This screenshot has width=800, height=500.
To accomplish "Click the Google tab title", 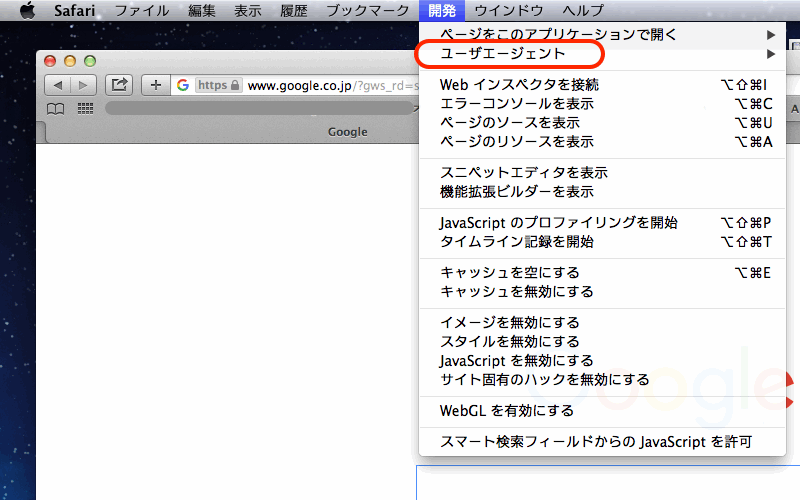I will 347,131.
